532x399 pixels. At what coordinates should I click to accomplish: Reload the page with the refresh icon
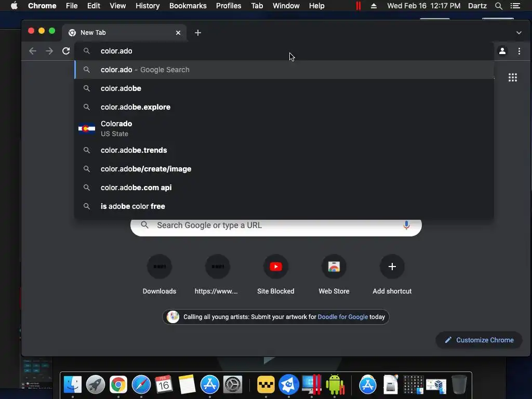coord(66,51)
